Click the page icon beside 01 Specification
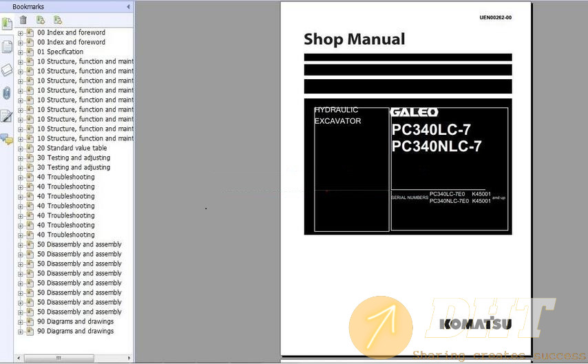Image resolution: width=588 pixels, height=364 pixels. [x=30, y=52]
